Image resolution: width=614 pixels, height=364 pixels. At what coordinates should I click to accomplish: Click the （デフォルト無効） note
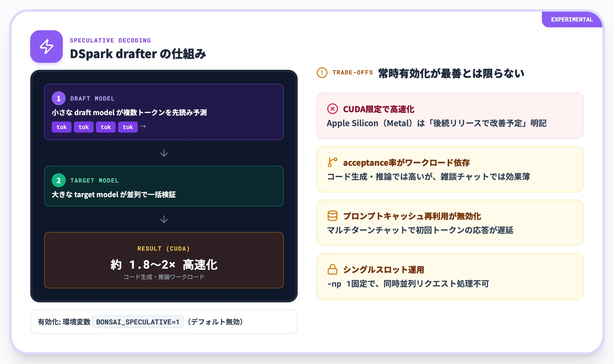215,322
